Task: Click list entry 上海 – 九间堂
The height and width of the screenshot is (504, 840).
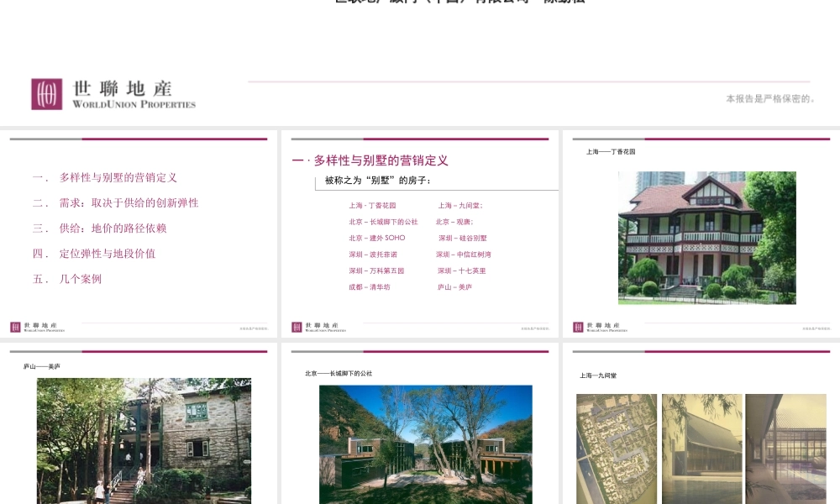Action: coord(460,205)
